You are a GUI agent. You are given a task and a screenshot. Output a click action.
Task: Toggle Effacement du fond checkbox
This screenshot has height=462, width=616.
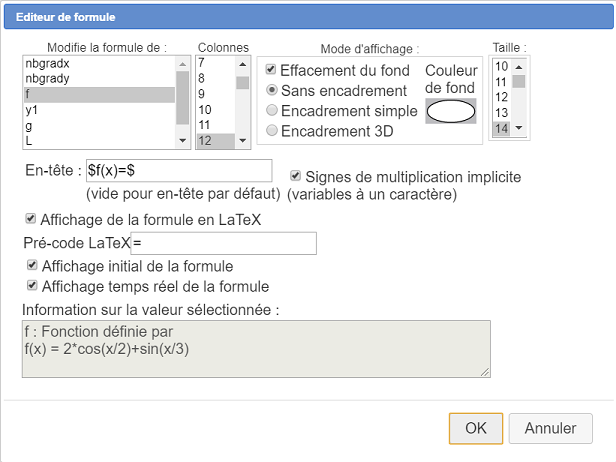pos(271,70)
